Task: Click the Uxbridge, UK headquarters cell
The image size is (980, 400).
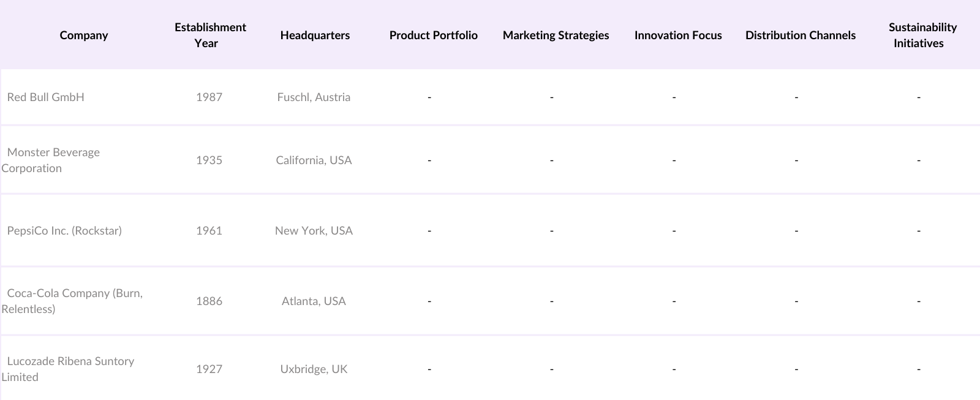Action: coord(314,369)
